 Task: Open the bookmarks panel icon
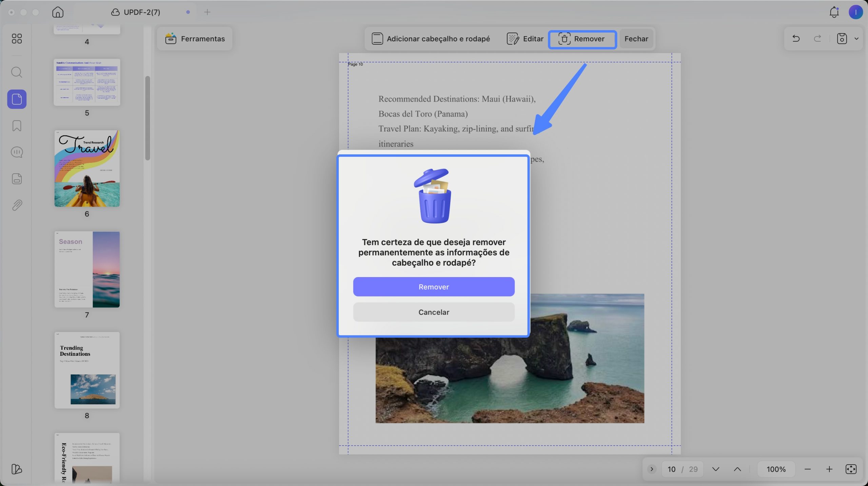[17, 126]
